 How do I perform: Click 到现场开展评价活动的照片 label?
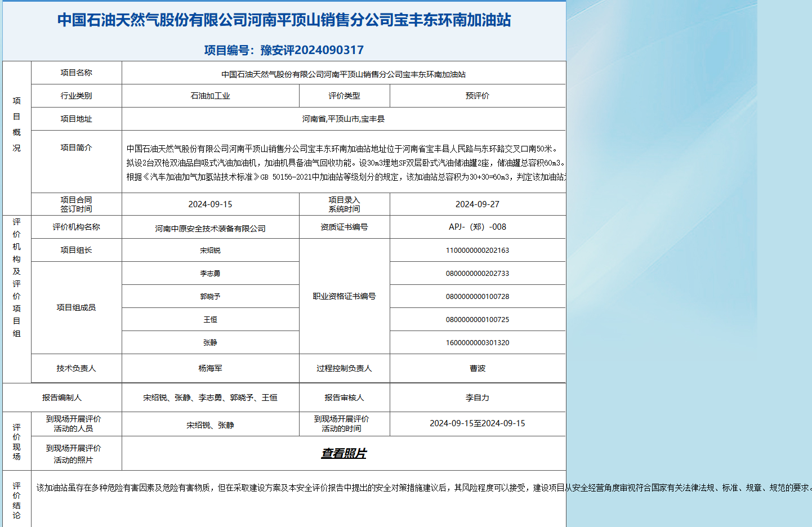click(74, 454)
